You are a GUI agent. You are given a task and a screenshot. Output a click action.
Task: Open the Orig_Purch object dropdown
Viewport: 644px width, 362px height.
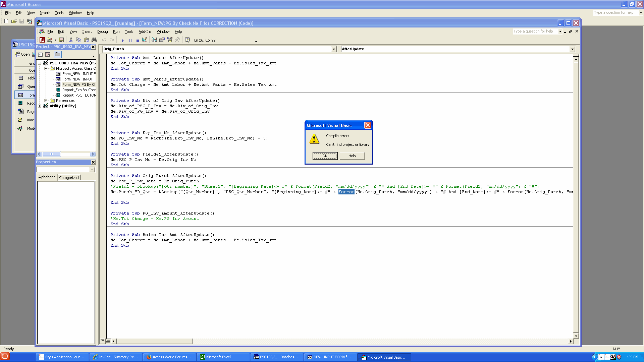click(334, 49)
